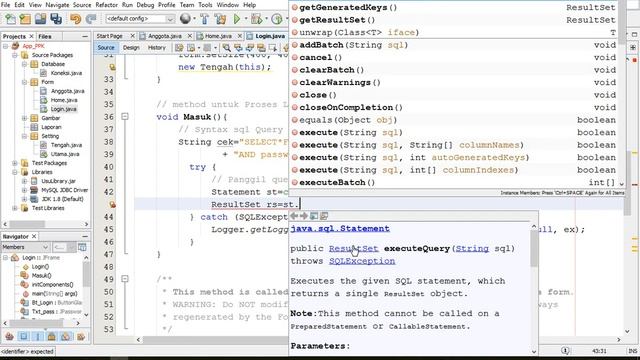Click the green Run Project icon
640x360 pixels.
tap(237, 19)
